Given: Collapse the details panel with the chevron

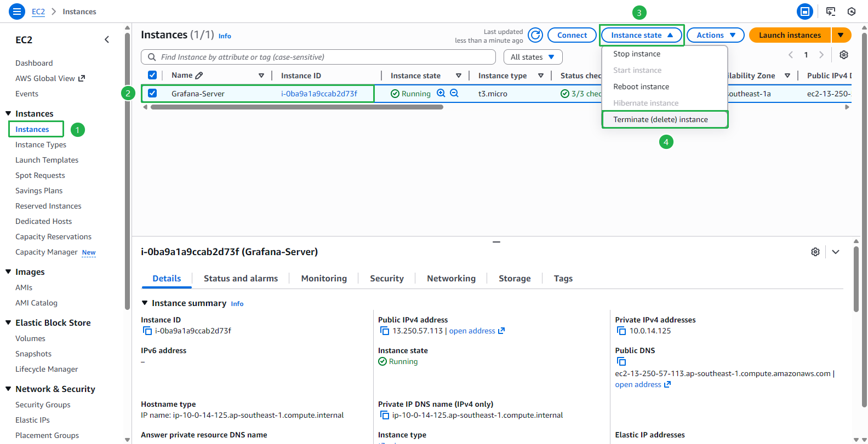Looking at the screenshot, I should [x=836, y=252].
